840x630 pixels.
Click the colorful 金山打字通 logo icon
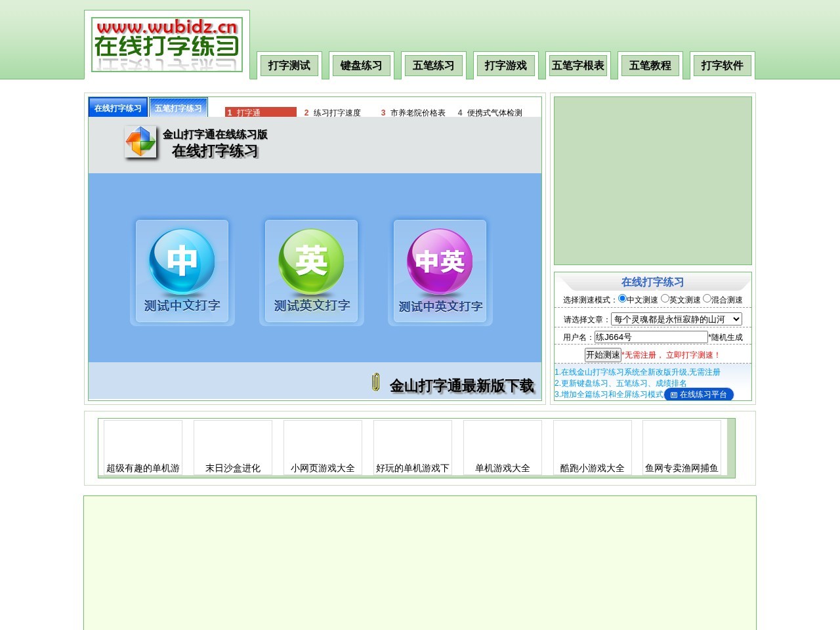141,142
